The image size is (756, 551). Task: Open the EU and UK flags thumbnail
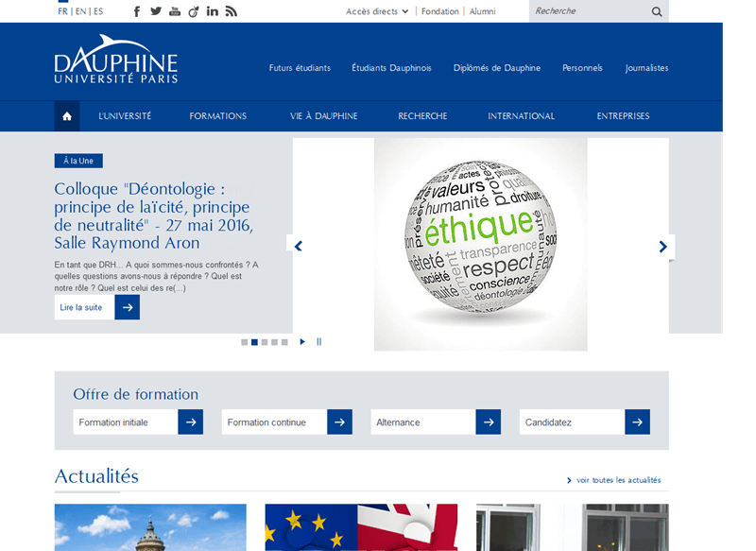[x=361, y=527]
